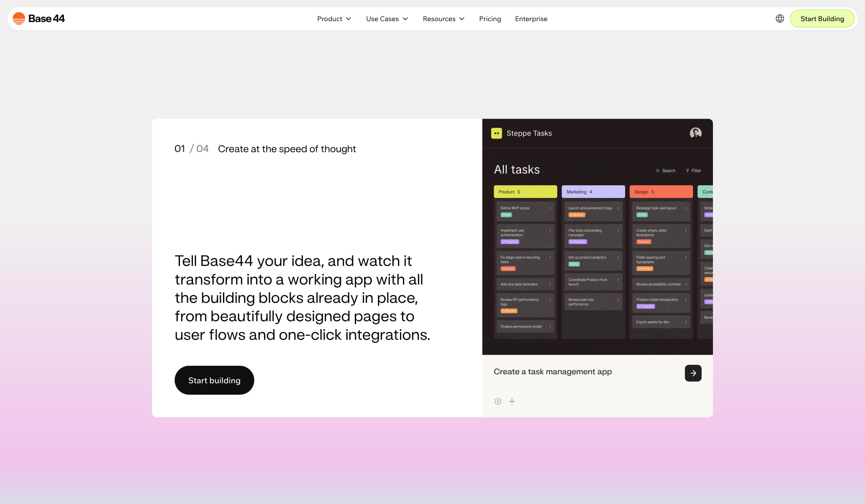
Task: Open menu dots on Review accessibility contrast card
Action: click(686, 285)
